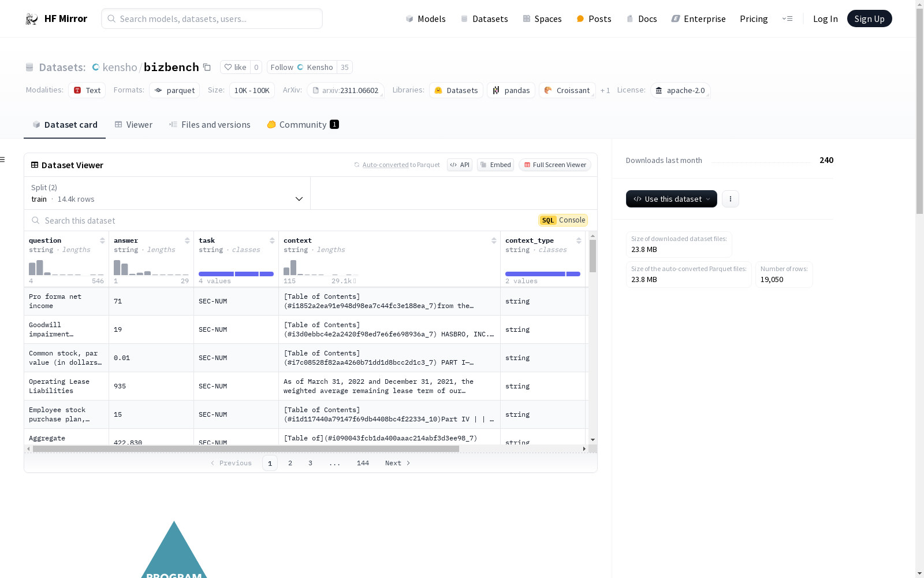Click the apache-2.0 license tag

[680, 90]
